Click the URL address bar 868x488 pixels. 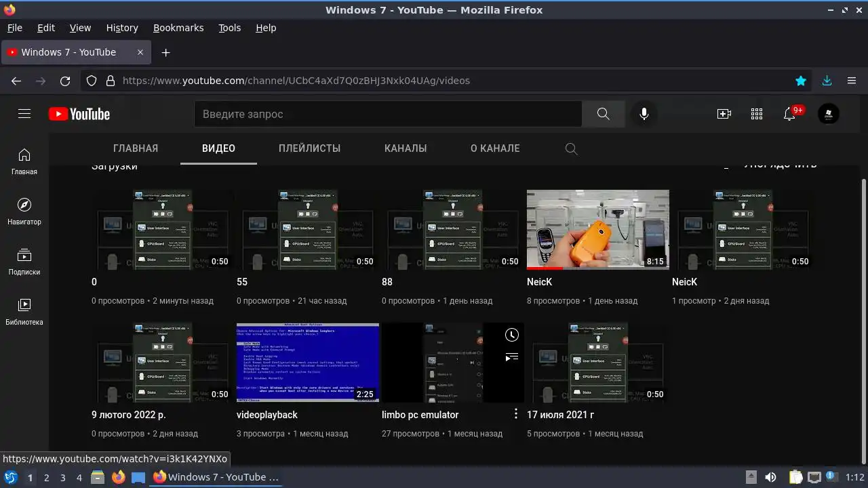click(x=448, y=81)
